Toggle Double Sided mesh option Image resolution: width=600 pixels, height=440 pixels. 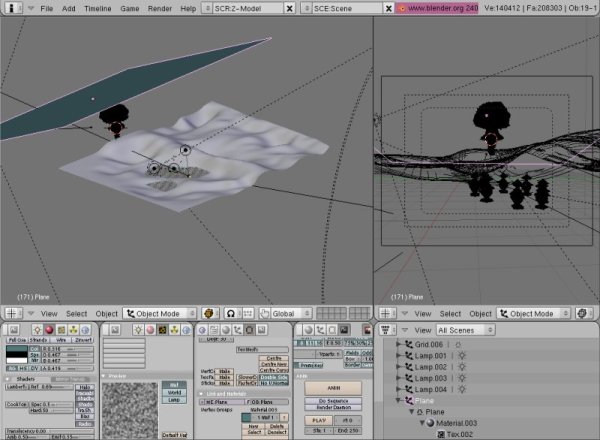(x=274, y=377)
